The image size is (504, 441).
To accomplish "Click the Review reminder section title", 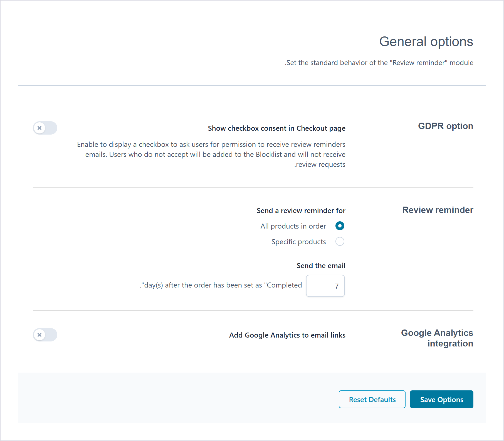I will pos(438,210).
